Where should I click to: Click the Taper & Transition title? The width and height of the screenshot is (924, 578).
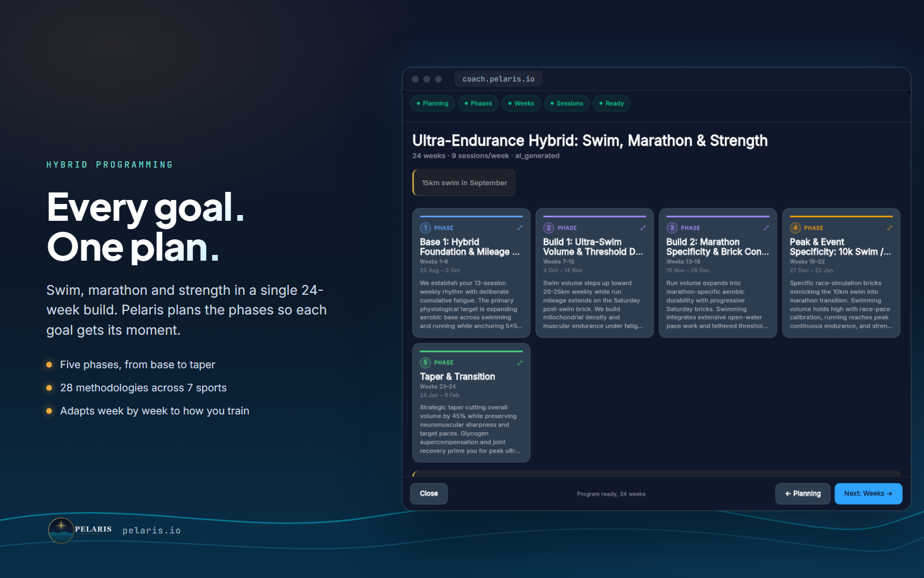coord(457,377)
